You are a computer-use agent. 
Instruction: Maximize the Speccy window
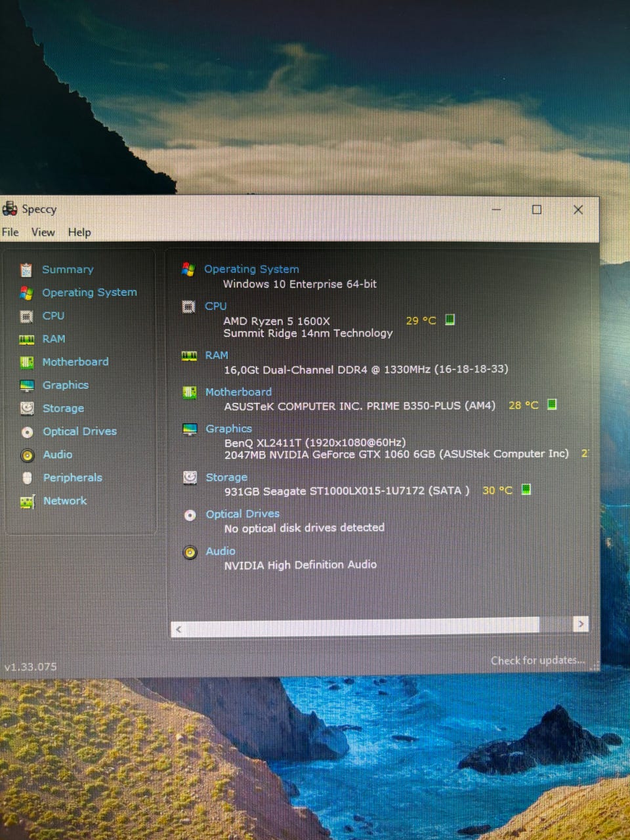(x=537, y=209)
